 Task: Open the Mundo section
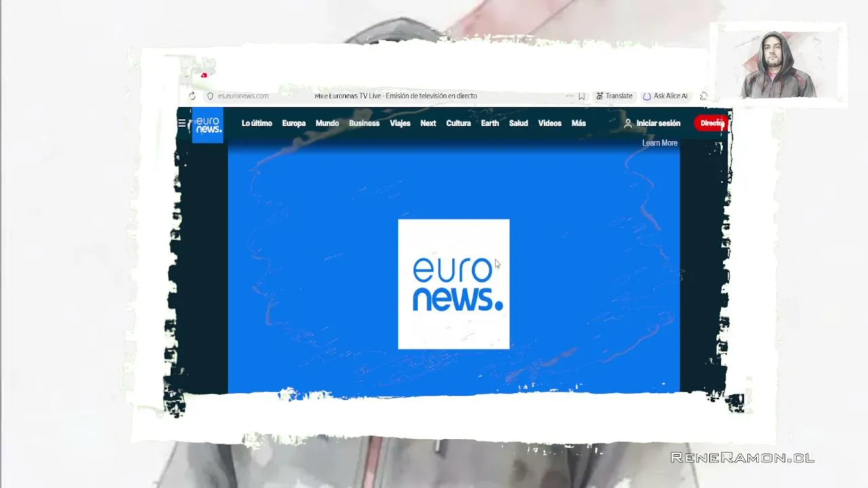[x=327, y=123]
